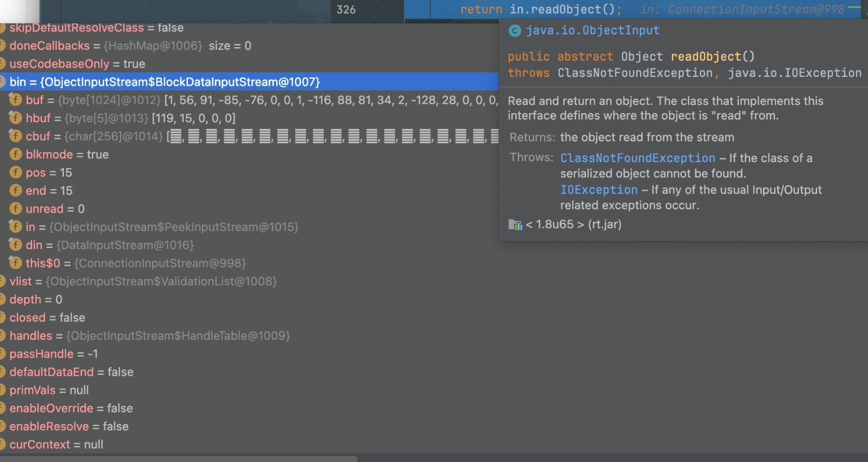Select the din DataInputStream@1016 field
Image resolution: width=868 pixels, height=462 pixels.
tap(110, 245)
